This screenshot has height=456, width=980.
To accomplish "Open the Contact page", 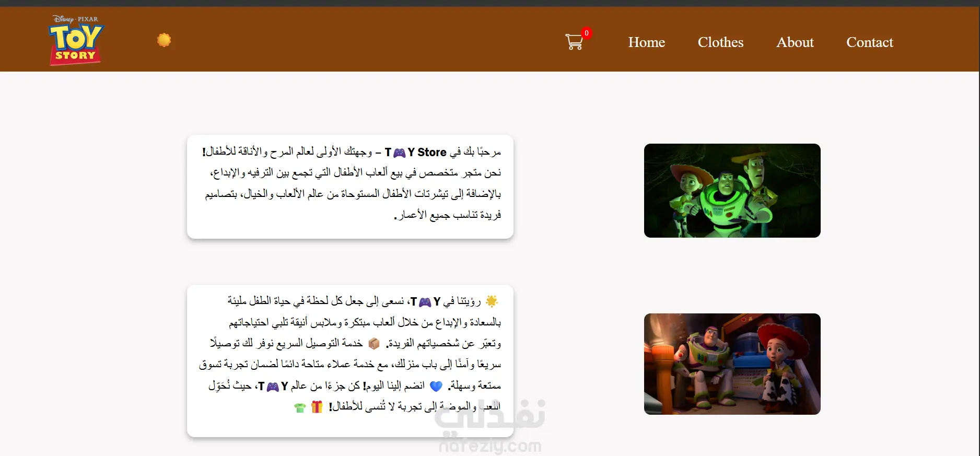I will pyautogui.click(x=870, y=42).
